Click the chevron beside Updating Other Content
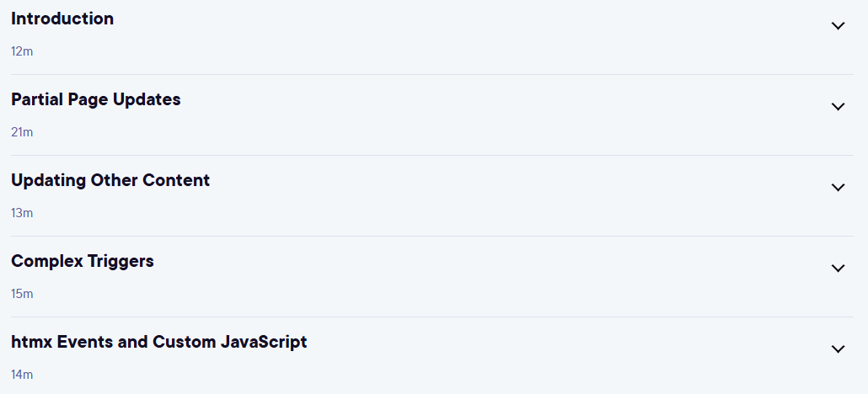 pyautogui.click(x=839, y=187)
